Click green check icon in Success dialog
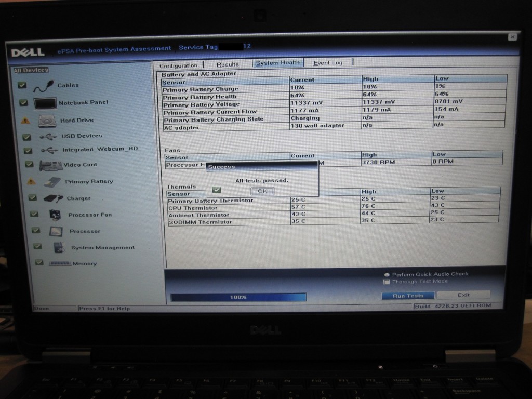Screen dimensions: 532x399 coord(217,190)
